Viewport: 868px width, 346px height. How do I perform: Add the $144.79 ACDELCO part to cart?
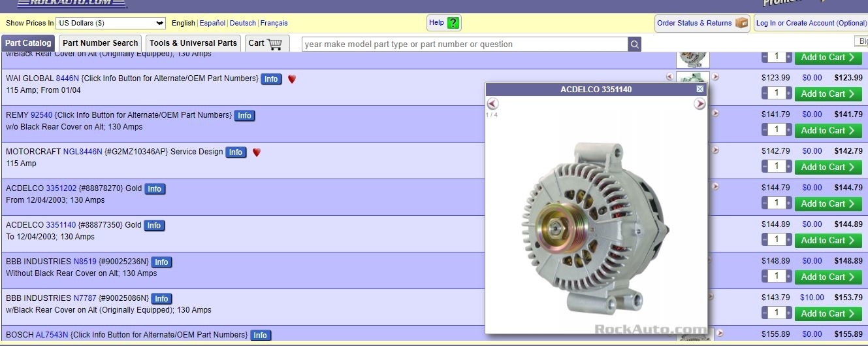[828, 203]
